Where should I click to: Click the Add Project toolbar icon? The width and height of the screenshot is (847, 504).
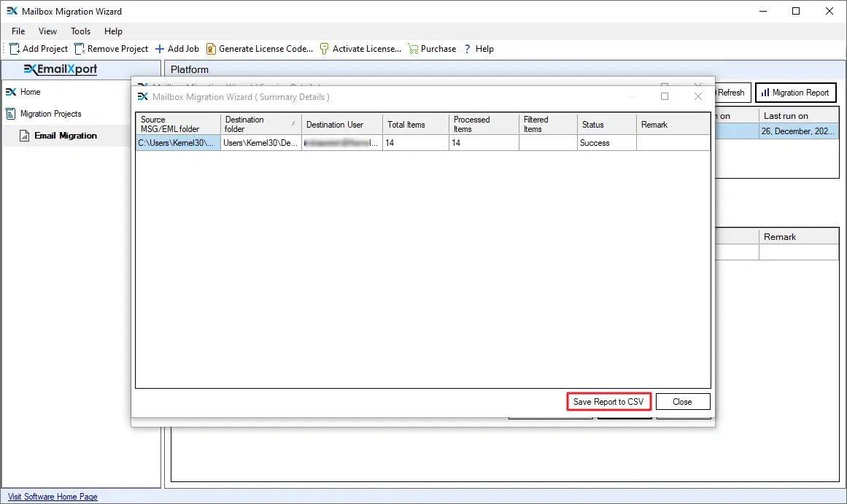coord(15,49)
